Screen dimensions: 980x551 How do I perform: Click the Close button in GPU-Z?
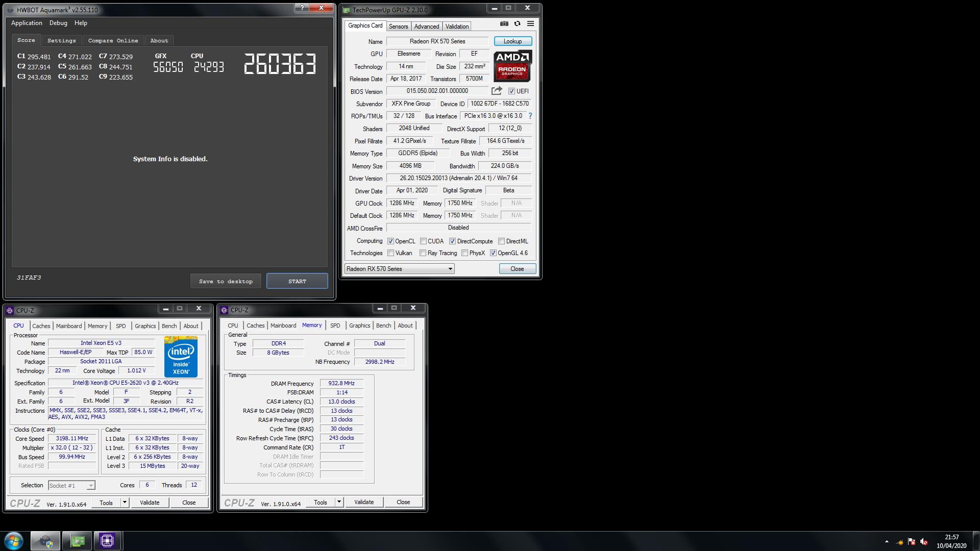[x=517, y=269]
